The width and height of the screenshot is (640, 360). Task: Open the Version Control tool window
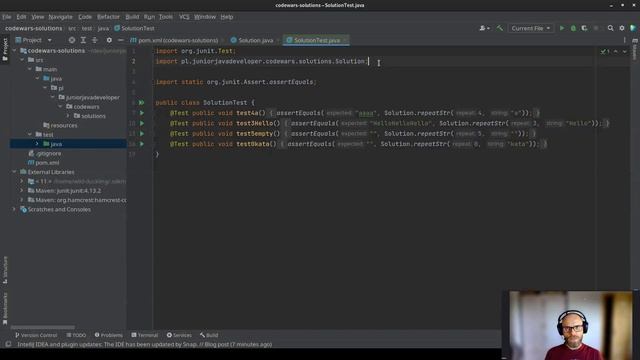tap(36, 335)
